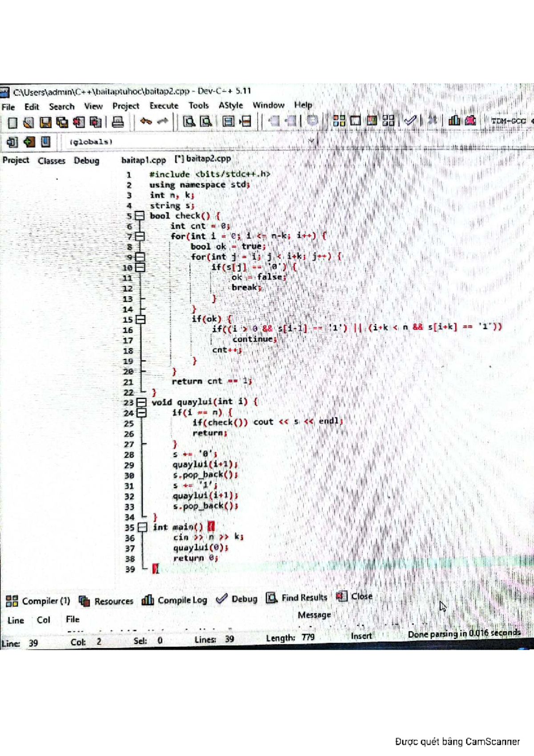Image resolution: width=534 pixels, height=756 pixels.
Task: Open the Resources bottom tab
Action: [106, 601]
